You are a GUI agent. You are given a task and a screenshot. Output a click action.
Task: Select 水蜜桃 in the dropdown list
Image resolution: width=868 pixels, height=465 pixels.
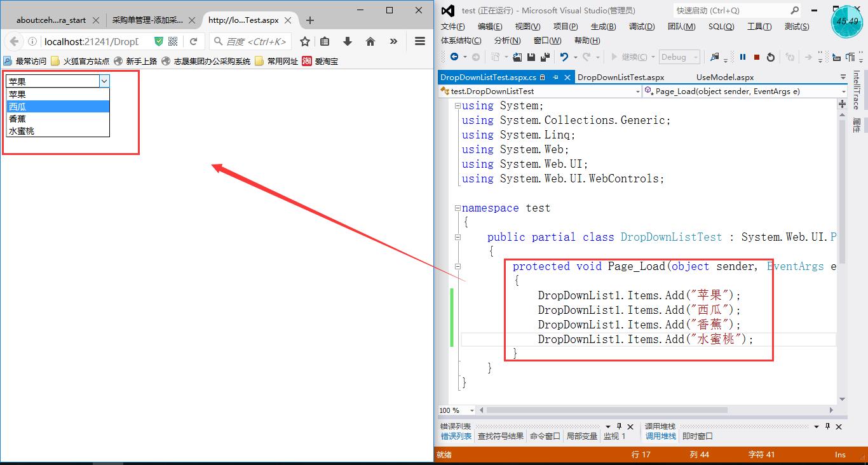coord(58,131)
